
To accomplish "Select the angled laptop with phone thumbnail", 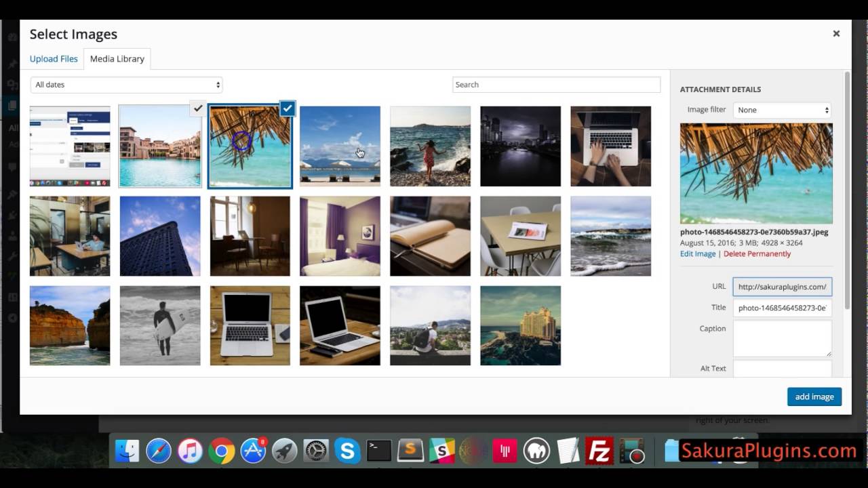I will click(340, 325).
